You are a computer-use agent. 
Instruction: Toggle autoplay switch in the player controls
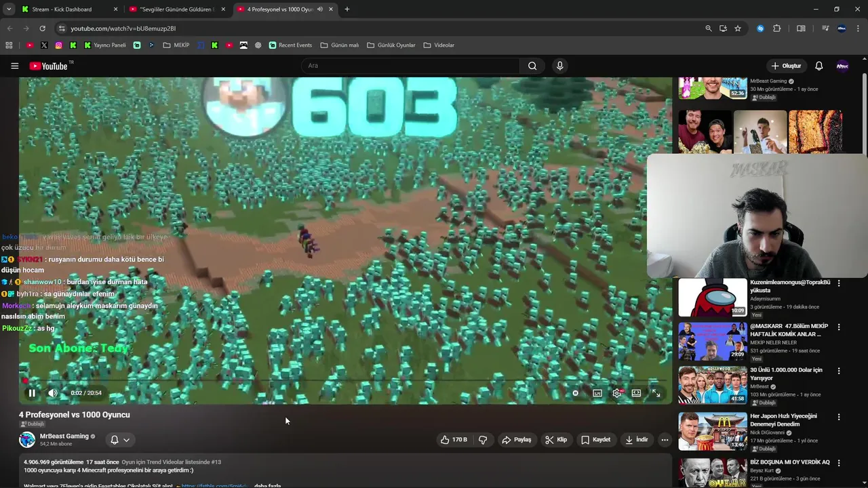click(x=576, y=393)
